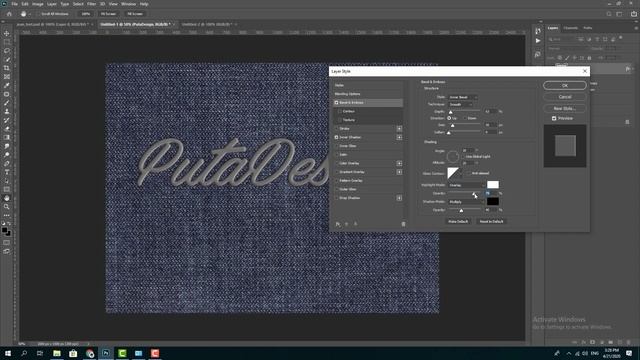
Task: Select the Zoom tool
Action: coord(7,207)
